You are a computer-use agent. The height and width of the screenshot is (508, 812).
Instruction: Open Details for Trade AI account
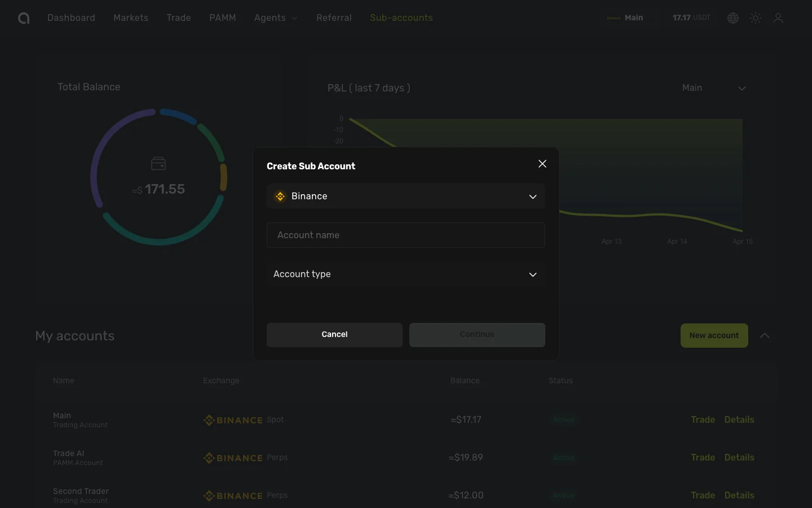[x=739, y=458]
